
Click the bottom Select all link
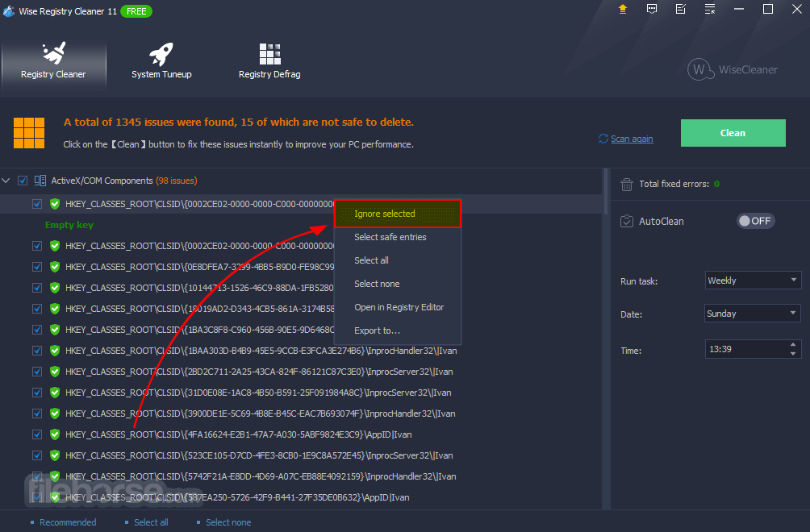151,522
